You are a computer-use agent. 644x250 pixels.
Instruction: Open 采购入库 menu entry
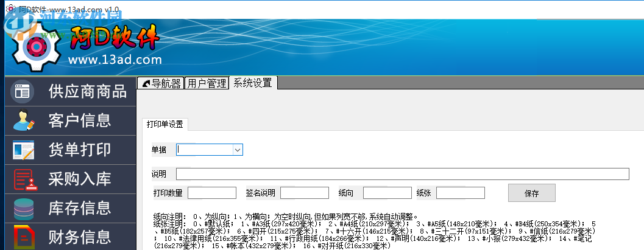(x=70, y=179)
